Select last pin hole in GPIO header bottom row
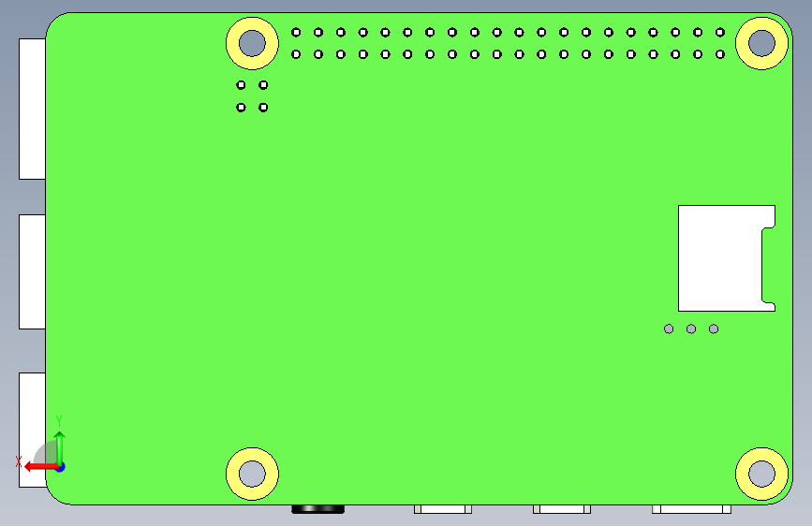 [x=720, y=54]
